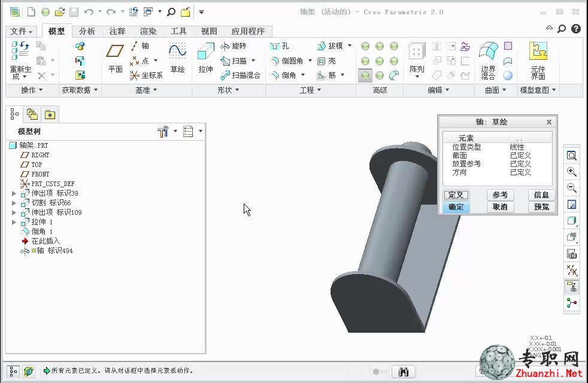Toggle display style cube icon in right toolbar
This screenshot has height=383, width=588.
[571, 221]
